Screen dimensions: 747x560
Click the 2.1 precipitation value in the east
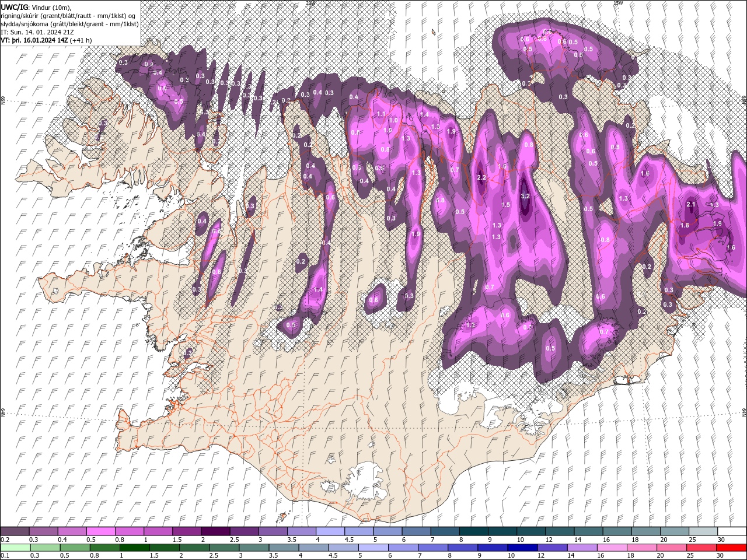[x=692, y=204]
